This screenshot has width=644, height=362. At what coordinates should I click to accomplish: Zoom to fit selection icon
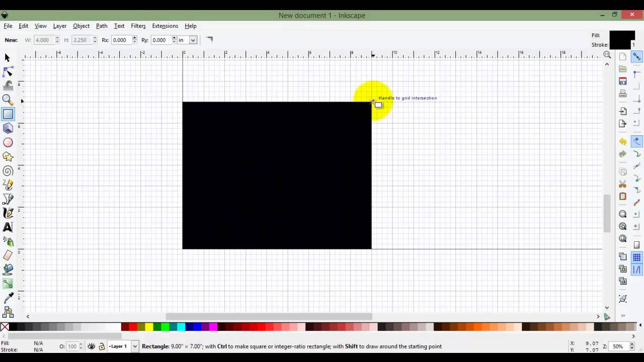point(623,214)
